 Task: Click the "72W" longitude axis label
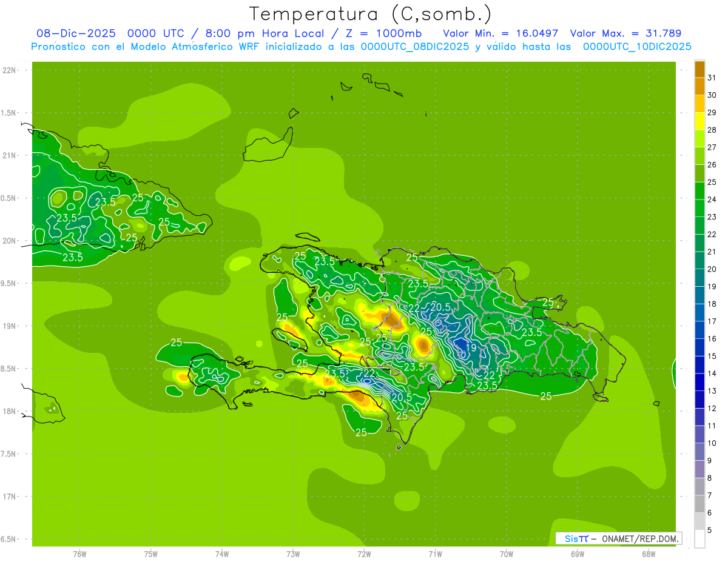coord(364,554)
